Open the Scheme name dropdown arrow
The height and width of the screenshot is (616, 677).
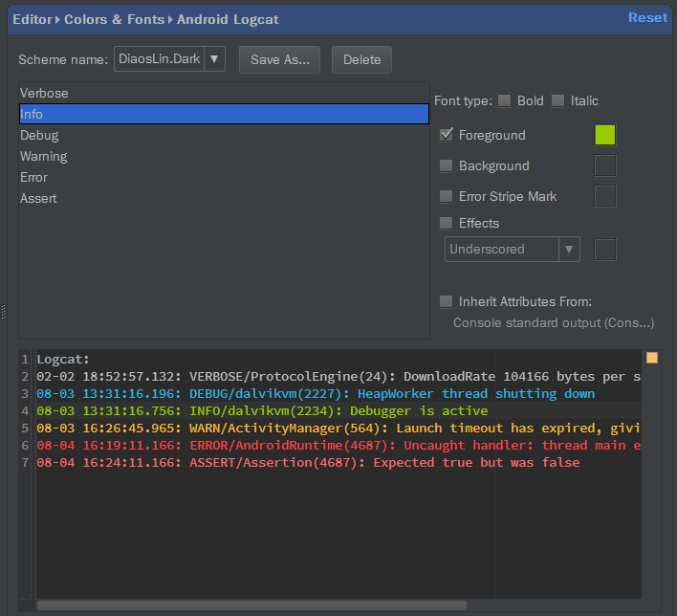point(214,58)
